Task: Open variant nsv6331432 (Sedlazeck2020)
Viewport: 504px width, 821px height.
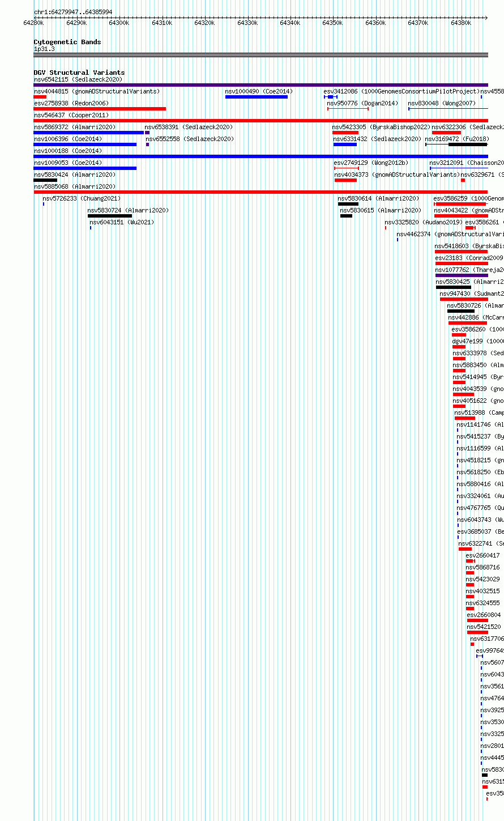Action: 377,139
